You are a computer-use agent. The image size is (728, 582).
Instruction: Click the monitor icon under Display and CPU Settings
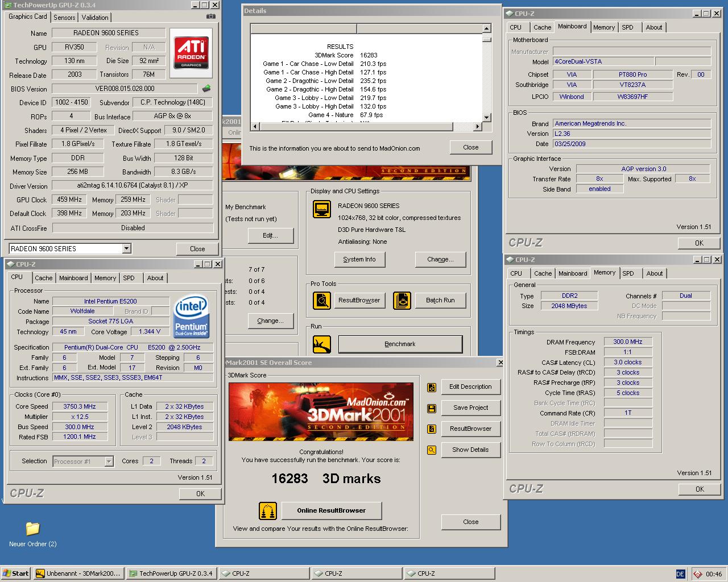[x=322, y=209]
